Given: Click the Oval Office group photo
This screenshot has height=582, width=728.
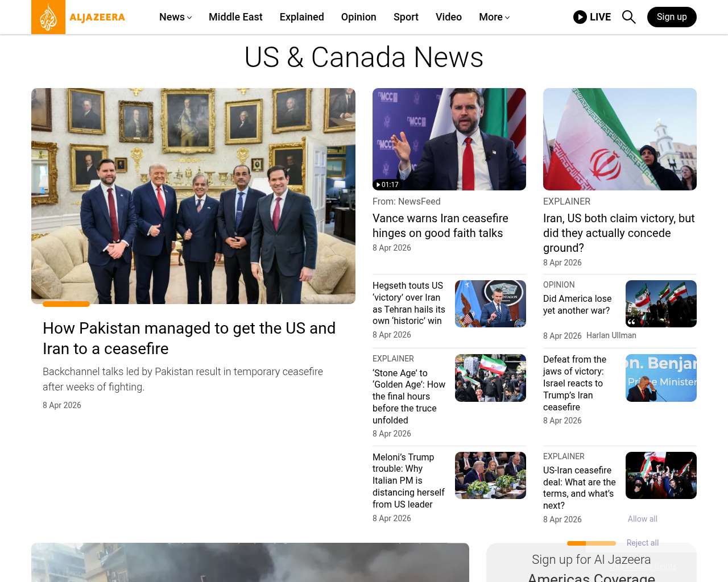Looking at the screenshot, I should tap(193, 196).
